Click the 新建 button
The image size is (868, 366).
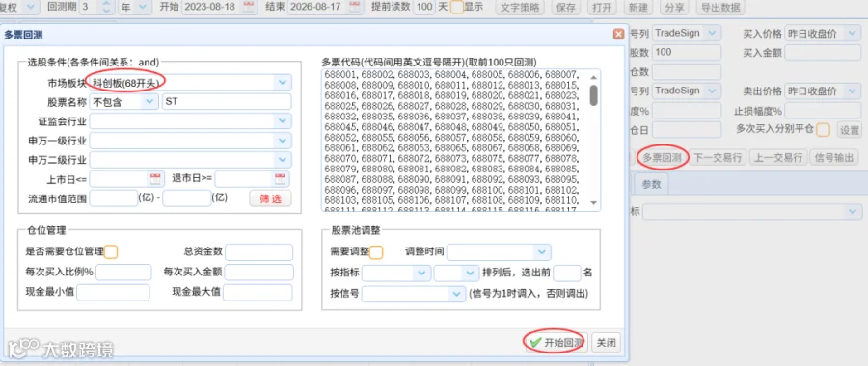(638, 7)
